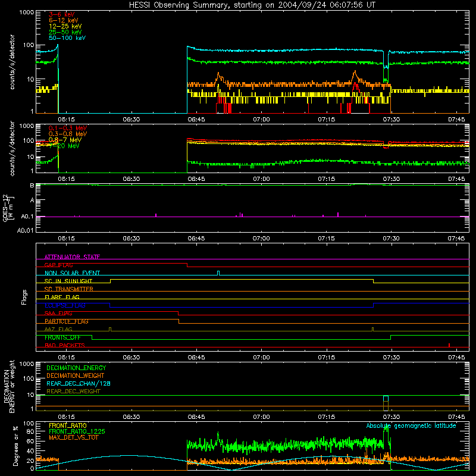
Task: Click the orange 6-12 keV peak near 06:50
Action: click(218, 74)
